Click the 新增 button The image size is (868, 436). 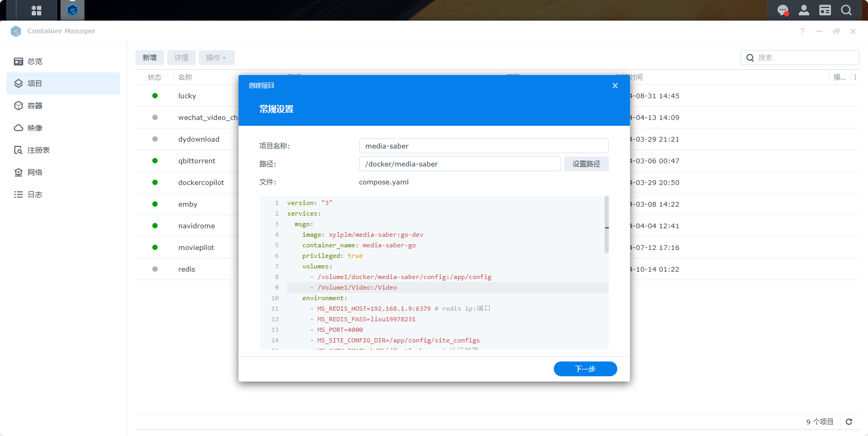[x=150, y=58]
